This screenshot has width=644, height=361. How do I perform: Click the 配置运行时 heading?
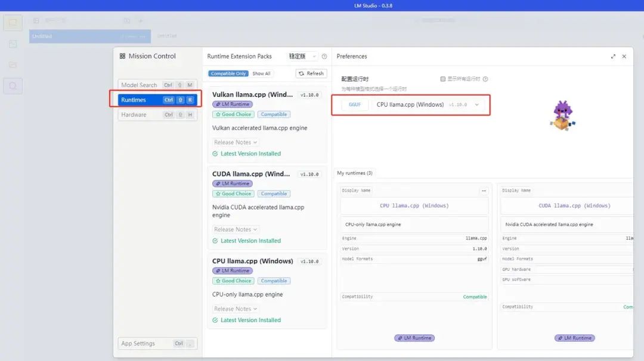355,79
